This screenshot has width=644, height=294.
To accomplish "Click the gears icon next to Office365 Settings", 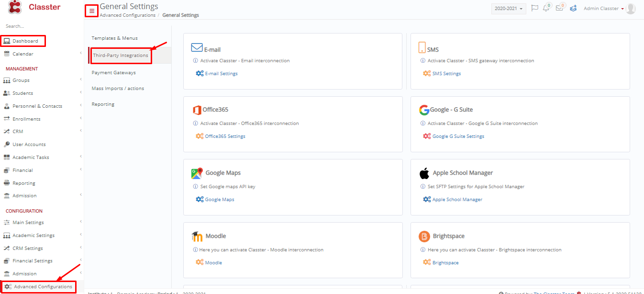I will point(200,136).
